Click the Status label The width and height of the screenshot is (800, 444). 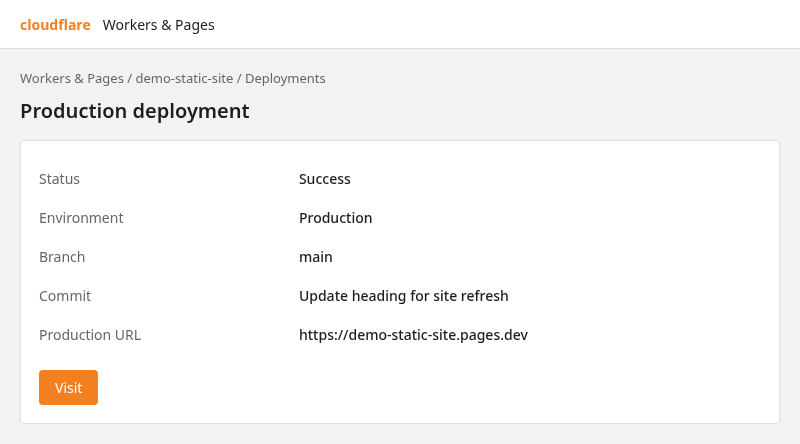pos(59,179)
